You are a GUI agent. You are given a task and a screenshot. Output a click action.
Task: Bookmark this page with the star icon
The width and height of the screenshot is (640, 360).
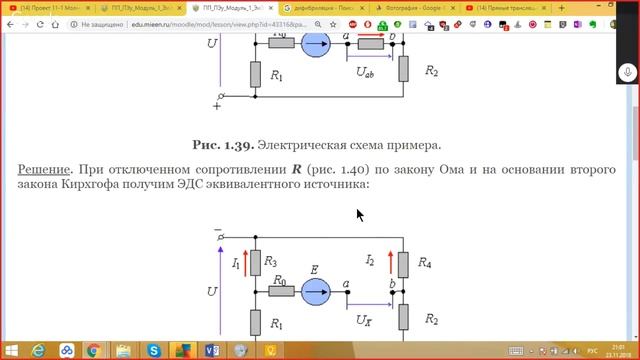pos(333,24)
